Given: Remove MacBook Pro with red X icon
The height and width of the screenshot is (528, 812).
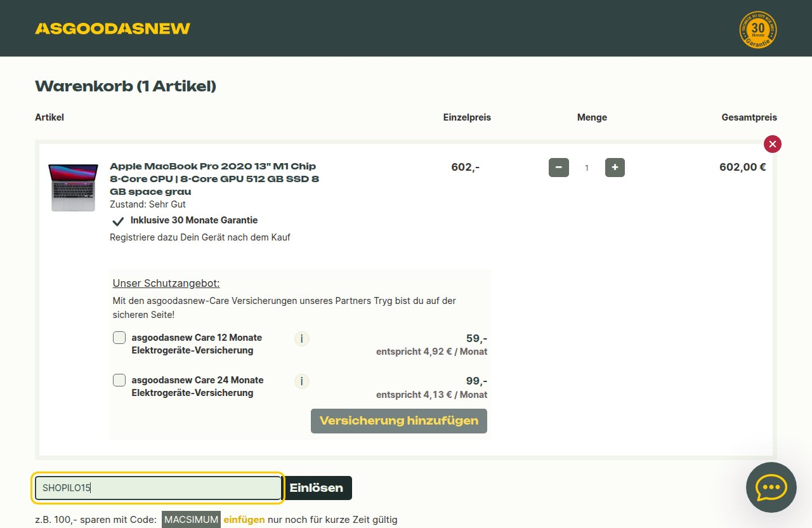Looking at the screenshot, I should [x=772, y=144].
